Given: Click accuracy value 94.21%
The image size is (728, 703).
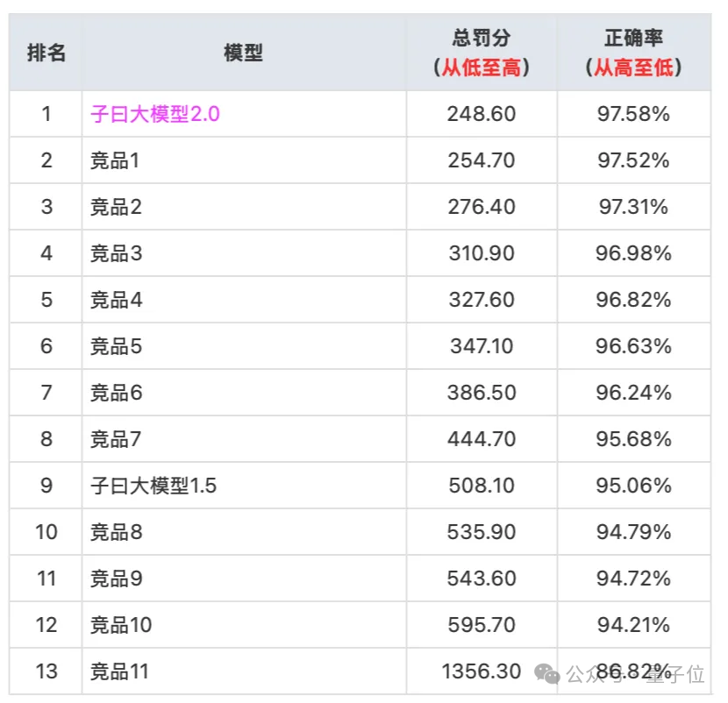Looking at the screenshot, I should pos(634,625).
